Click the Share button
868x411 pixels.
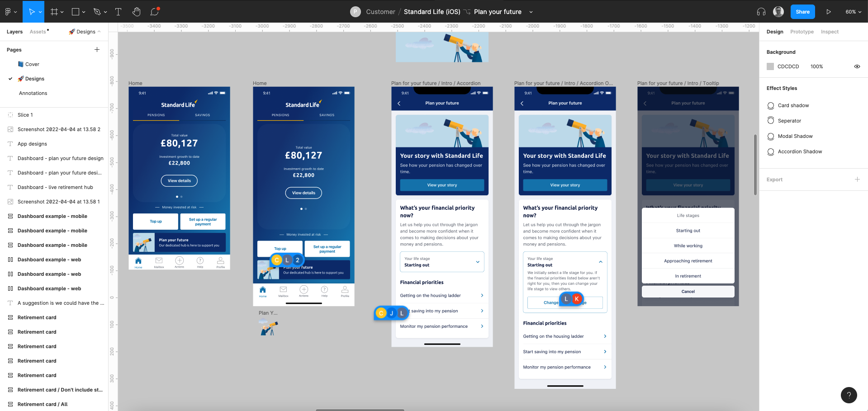click(x=802, y=11)
